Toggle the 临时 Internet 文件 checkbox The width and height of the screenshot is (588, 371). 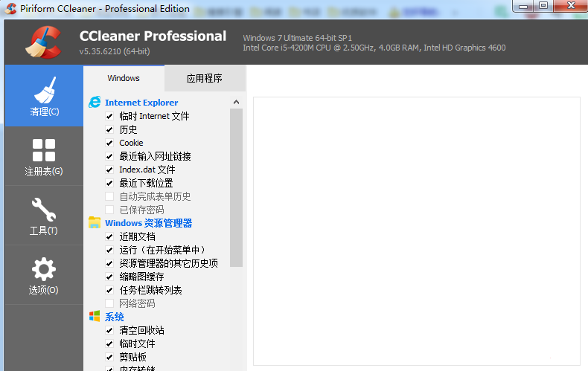coord(109,116)
